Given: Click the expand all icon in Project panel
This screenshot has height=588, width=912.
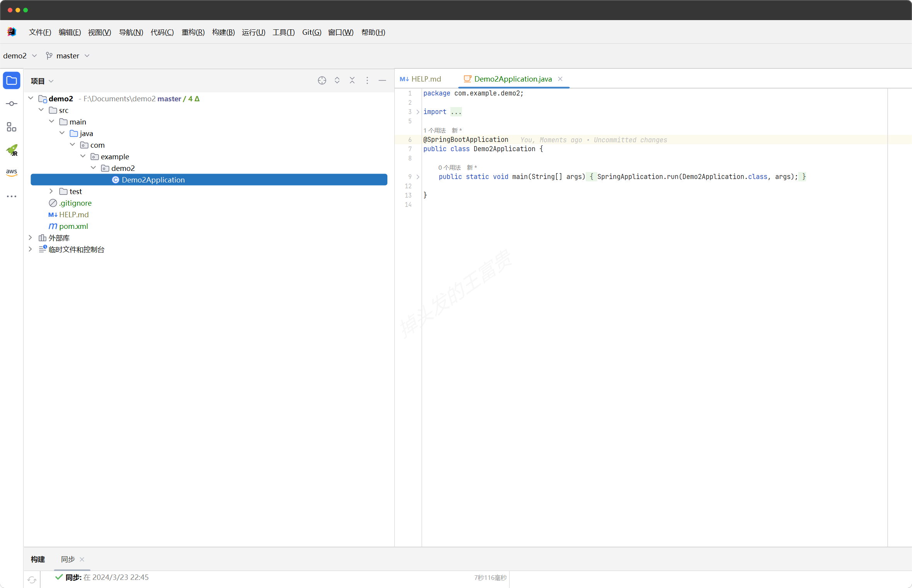Looking at the screenshot, I should coord(337,80).
